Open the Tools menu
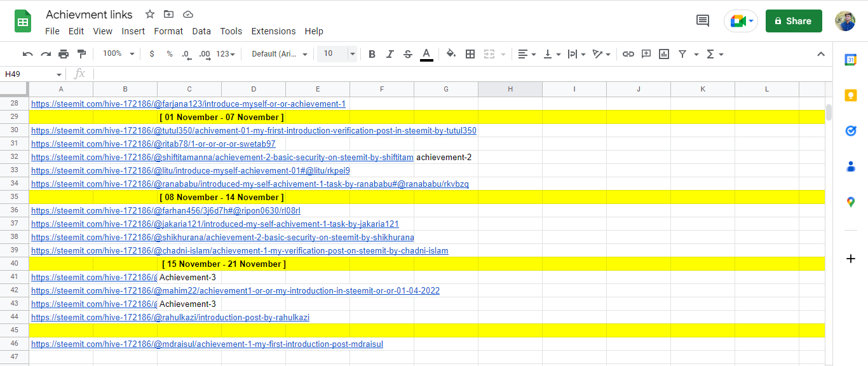 (x=231, y=31)
